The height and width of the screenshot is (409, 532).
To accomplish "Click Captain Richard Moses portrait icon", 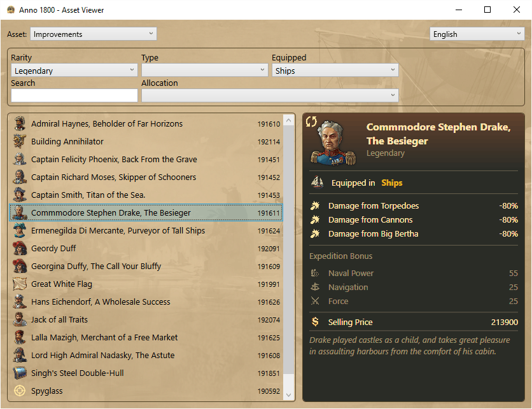I will pyautogui.click(x=20, y=177).
